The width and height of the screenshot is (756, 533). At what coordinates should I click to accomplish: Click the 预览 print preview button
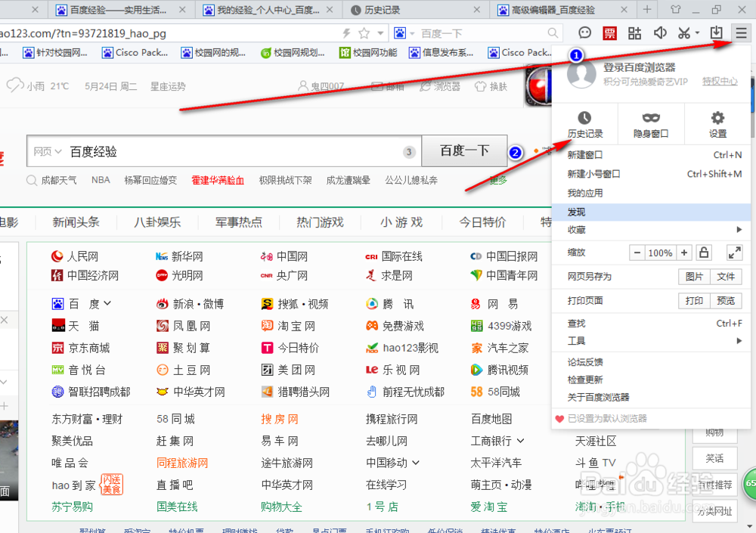coord(726,300)
